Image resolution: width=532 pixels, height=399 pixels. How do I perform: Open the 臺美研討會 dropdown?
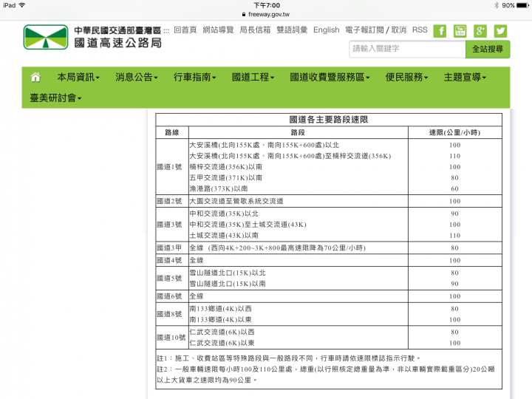(55, 98)
